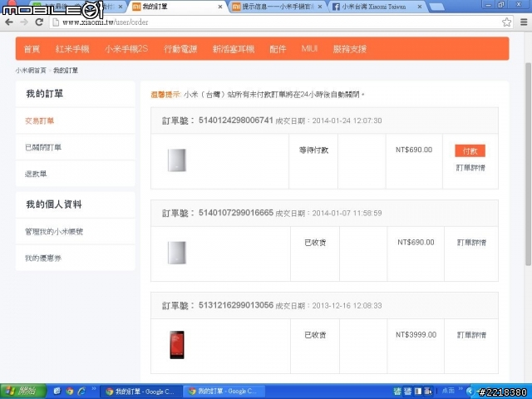Open 訂單詳情 for order 5131216299013056
The width and height of the screenshot is (532, 399).
click(x=471, y=335)
